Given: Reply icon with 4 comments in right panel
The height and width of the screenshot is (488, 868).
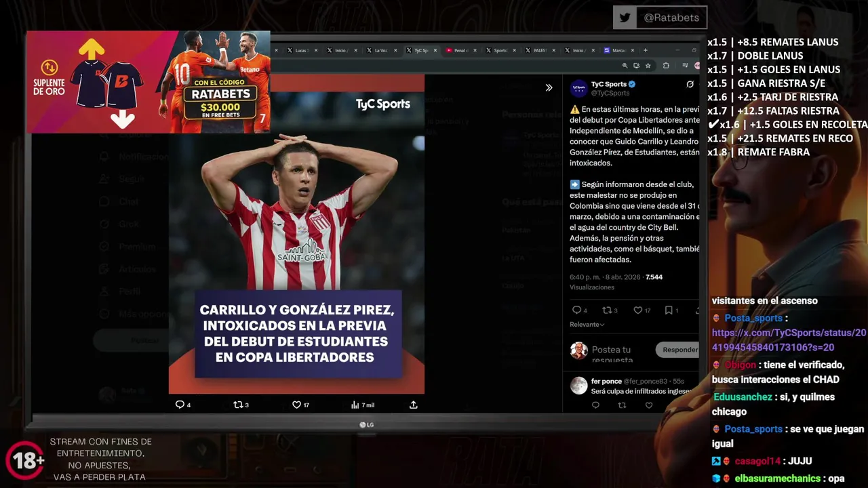Looking at the screenshot, I should (576, 310).
